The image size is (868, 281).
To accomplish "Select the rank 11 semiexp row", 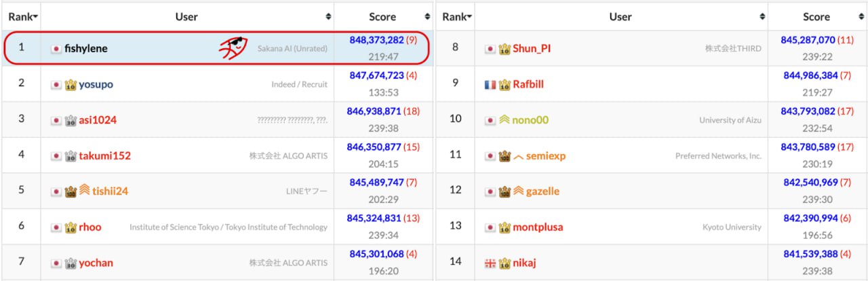I will [x=651, y=155].
